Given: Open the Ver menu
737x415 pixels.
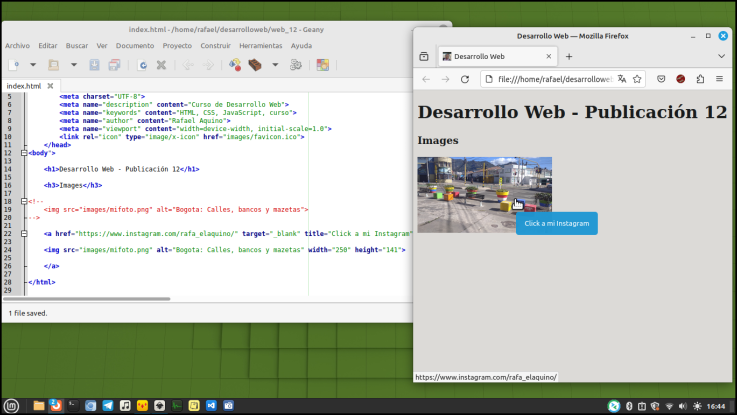Looking at the screenshot, I should (x=102, y=46).
